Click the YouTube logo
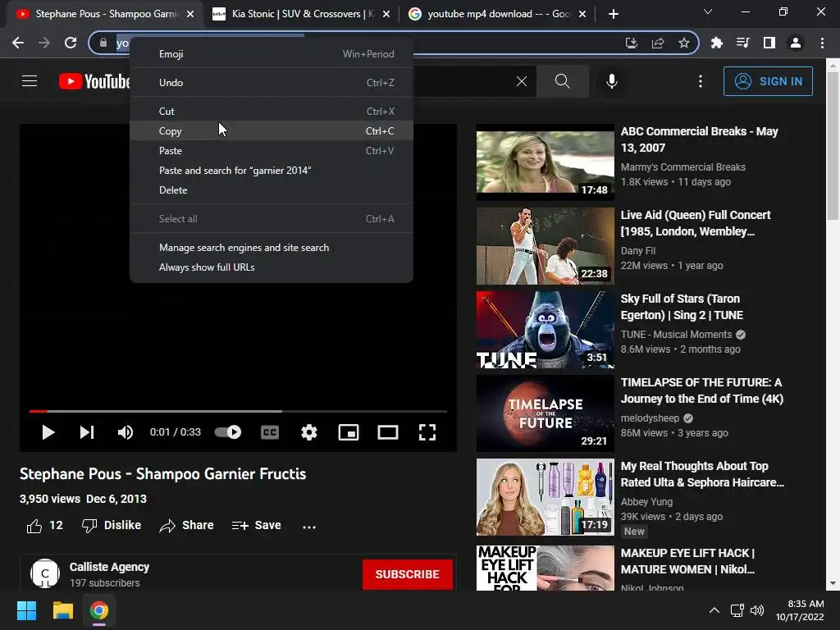The height and width of the screenshot is (630, 840). click(x=94, y=81)
